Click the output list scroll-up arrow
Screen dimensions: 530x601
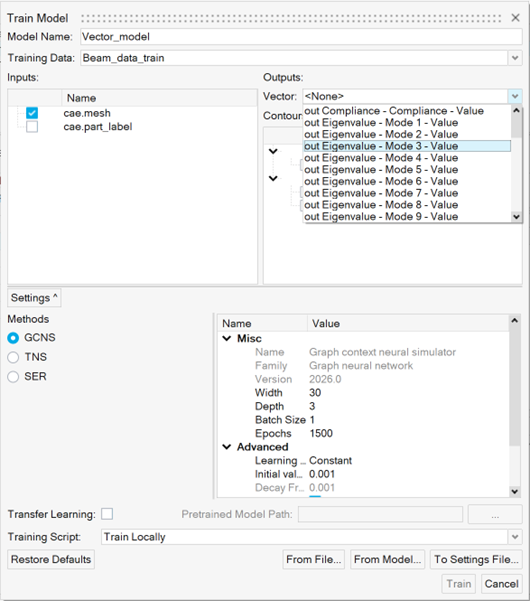(x=516, y=110)
